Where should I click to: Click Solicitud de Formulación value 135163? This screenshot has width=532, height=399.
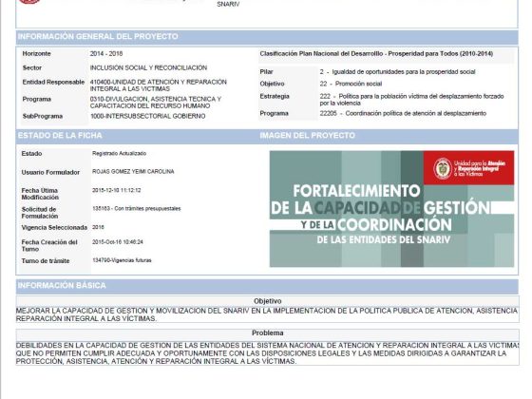(137, 208)
